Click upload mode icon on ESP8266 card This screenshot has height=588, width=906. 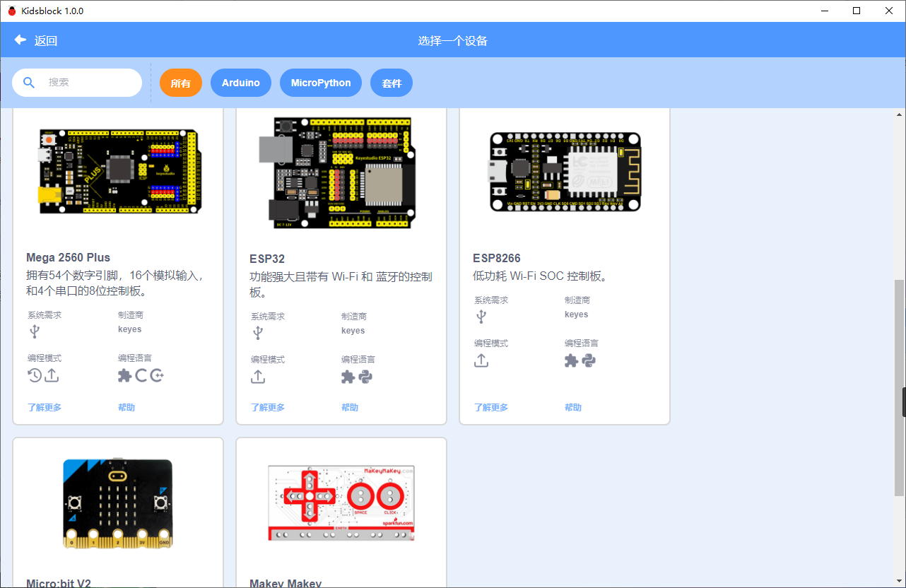(x=481, y=360)
